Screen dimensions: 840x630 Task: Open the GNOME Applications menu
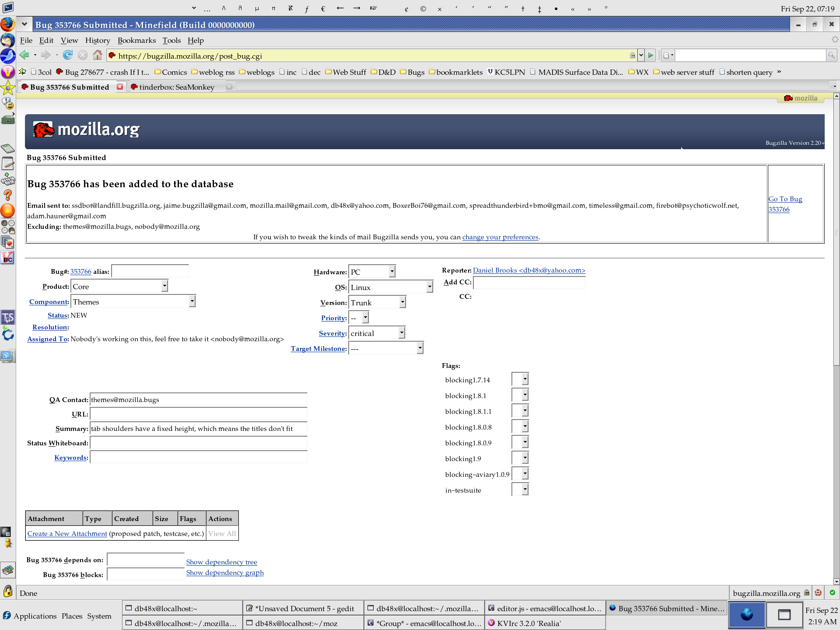30,616
